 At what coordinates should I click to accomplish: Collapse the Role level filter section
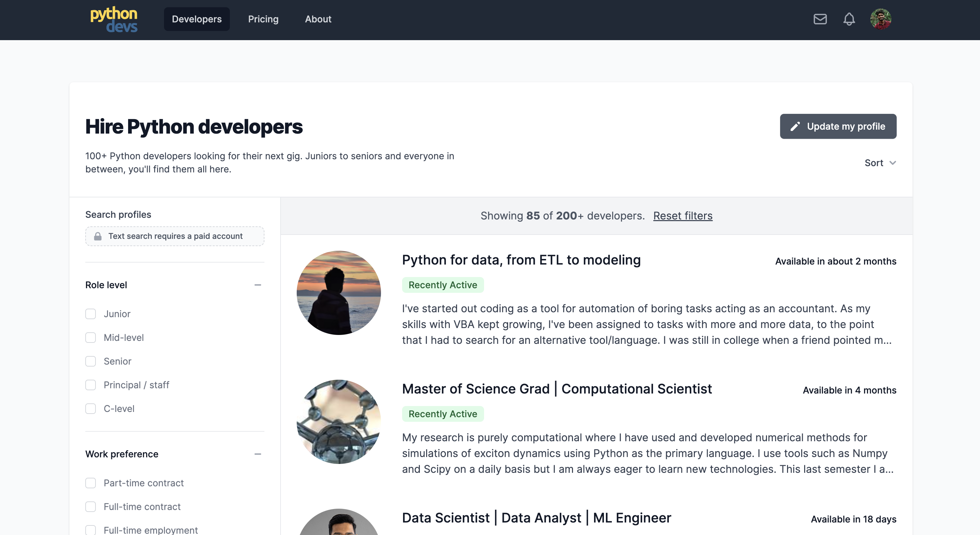pyautogui.click(x=258, y=285)
